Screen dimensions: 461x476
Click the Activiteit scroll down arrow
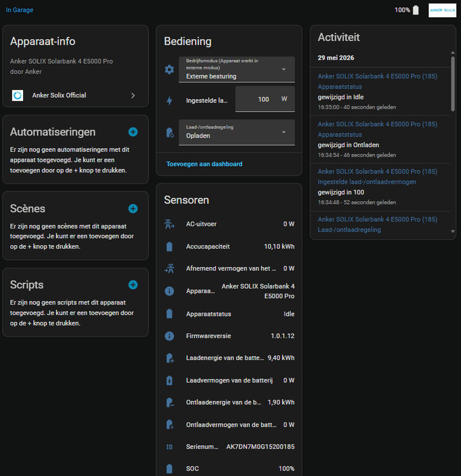pos(453,231)
